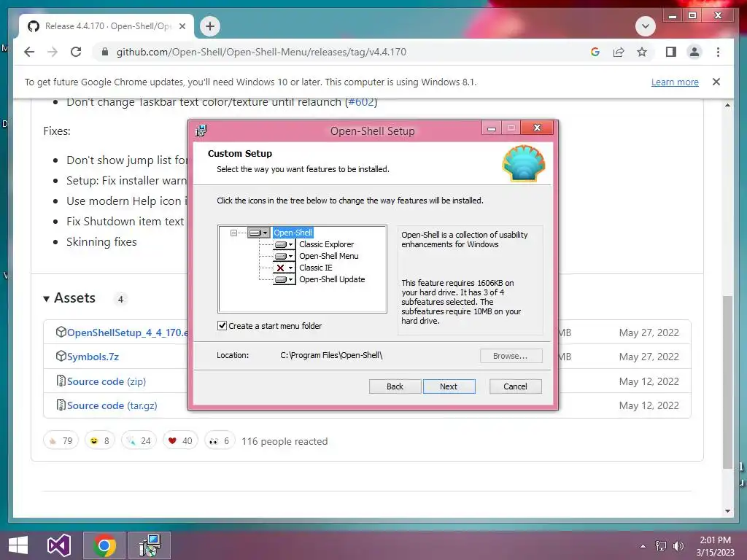Select Open-Shell Update in feature tree
Screen dimensions: 747x560
click(332, 279)
